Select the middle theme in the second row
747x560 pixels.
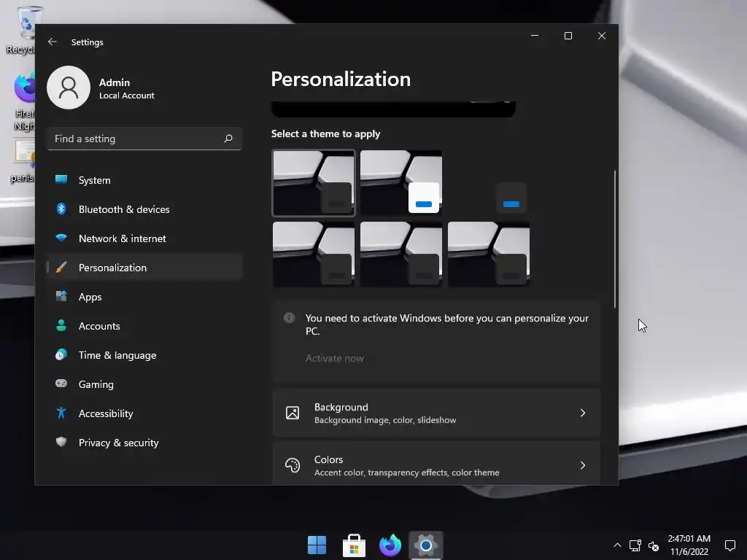[x=401, y=254]
